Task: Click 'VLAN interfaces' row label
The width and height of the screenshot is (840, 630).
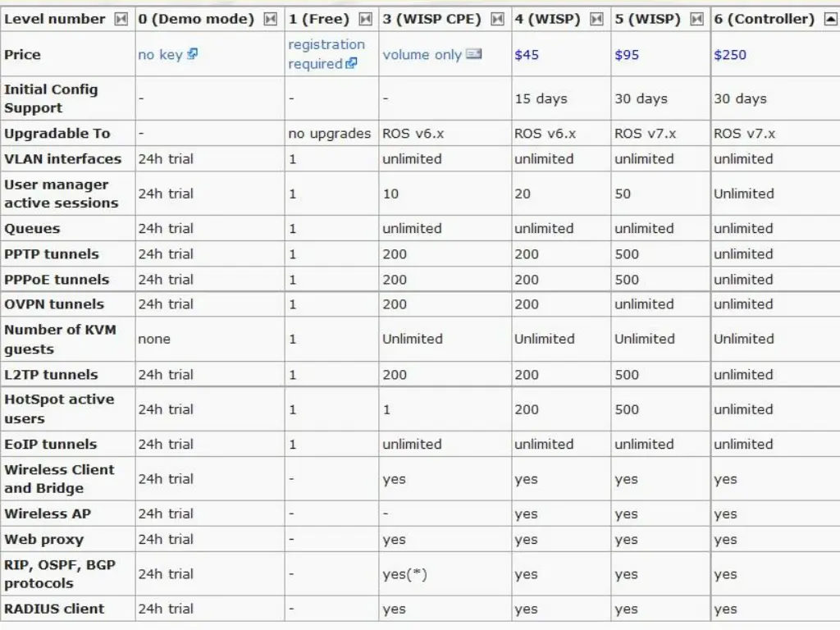Action: pyautogui.click(x=62, y=159)
